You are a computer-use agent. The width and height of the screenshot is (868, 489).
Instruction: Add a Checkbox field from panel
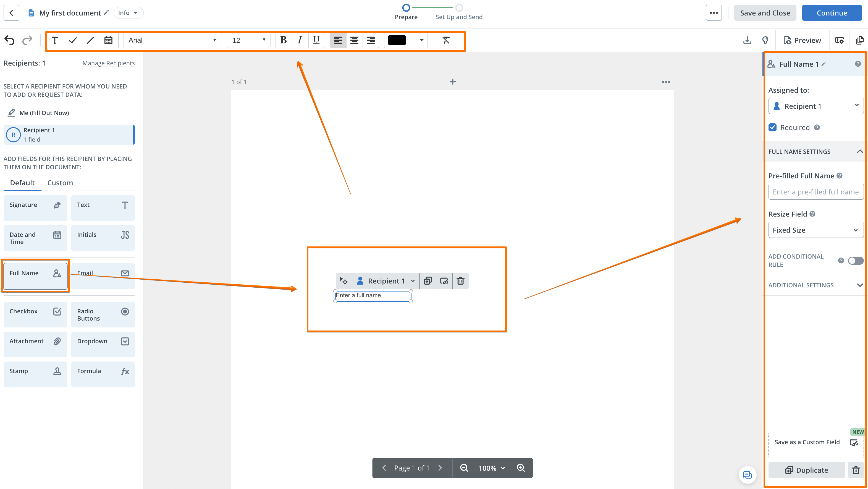tap(35, 314)
